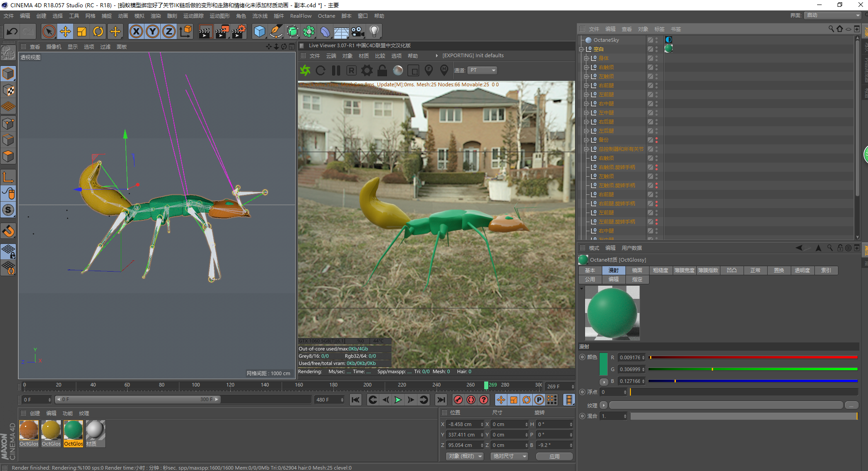
Task: Select the yellow OctGlossy material thumbnail
Action: click(51, 431)
